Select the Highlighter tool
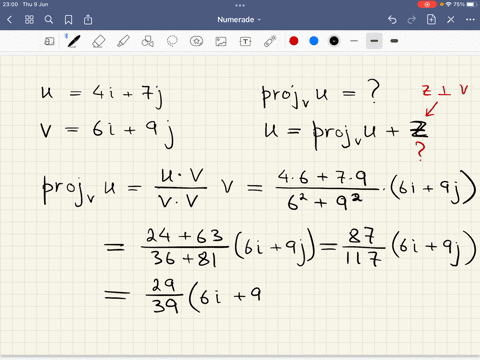Viewport: 480px width, 360px height. [123, 41]
